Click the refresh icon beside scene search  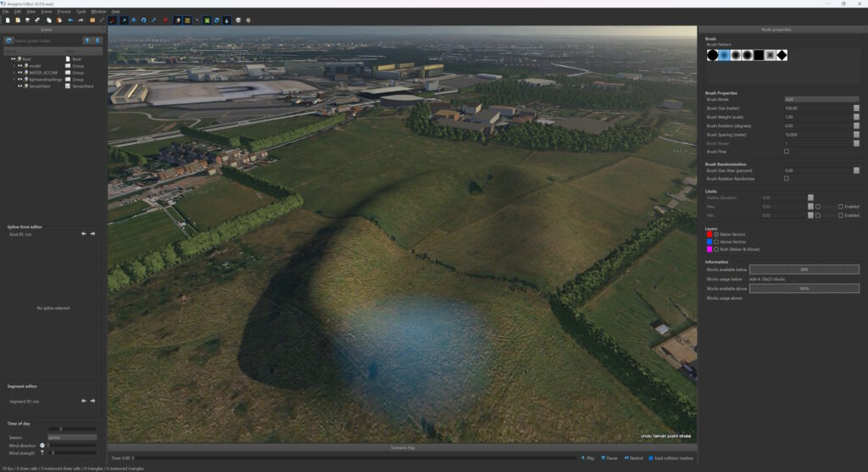point(8,41)
